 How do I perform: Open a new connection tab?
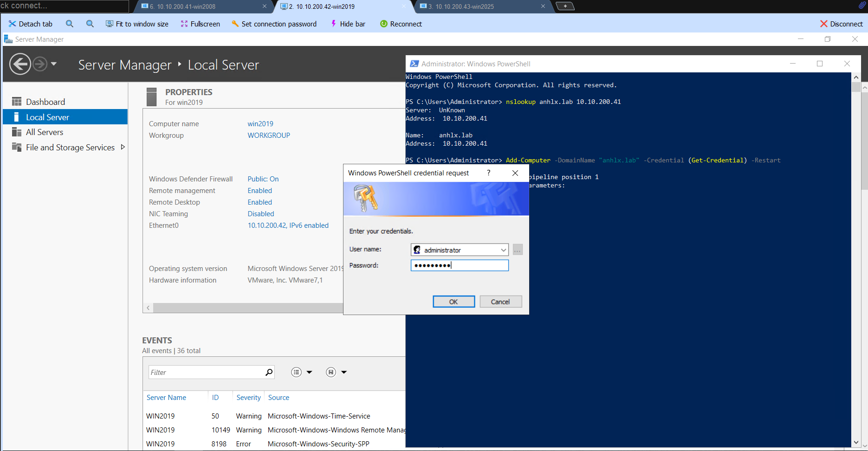[x=565, y=6]
